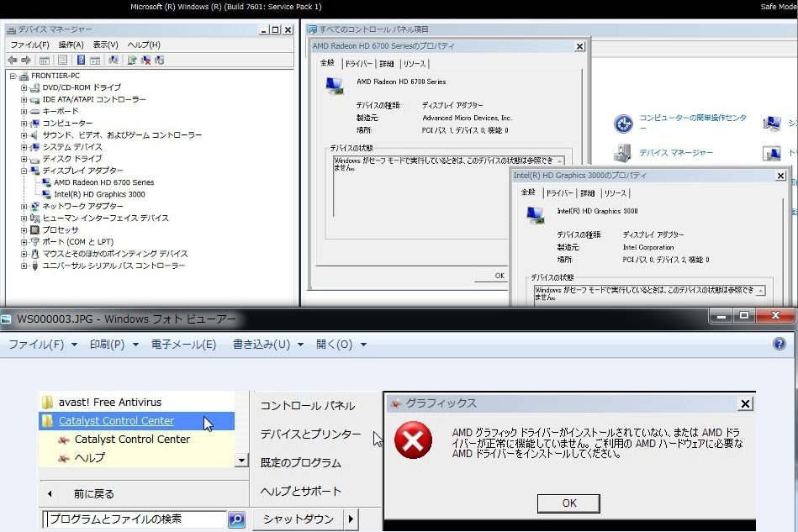Viewport: 798px width, 532px height.
Task: Click ヘルプとサポート in Start menu
Action: (300, 492)
